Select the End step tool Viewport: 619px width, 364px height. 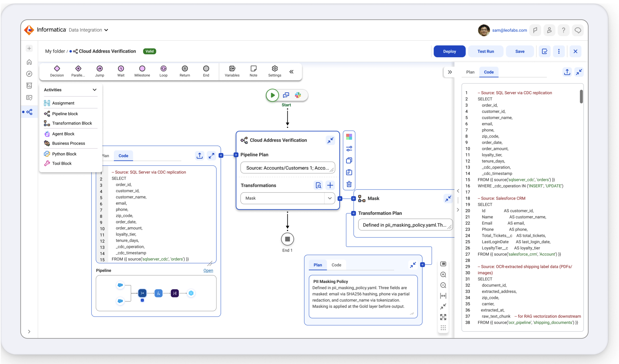coord(206,71)
